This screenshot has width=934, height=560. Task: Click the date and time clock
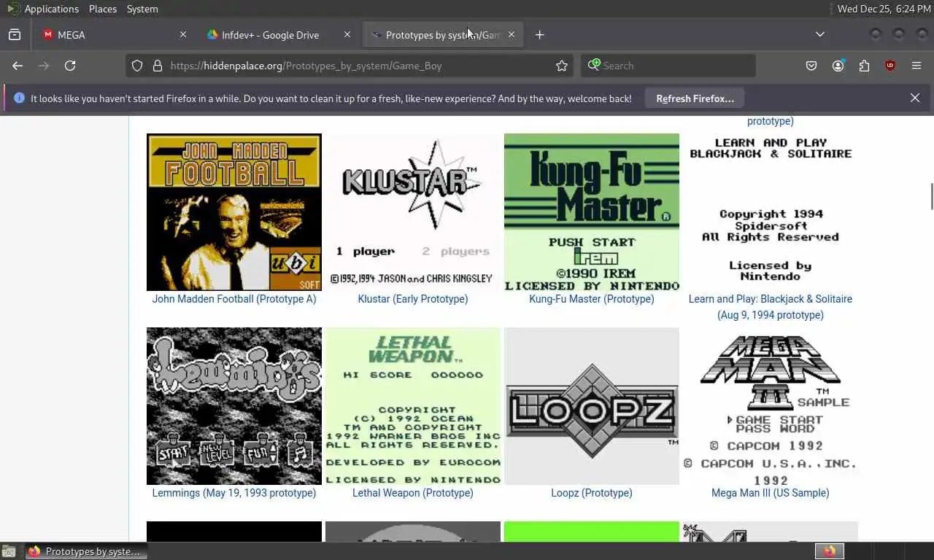884,9
